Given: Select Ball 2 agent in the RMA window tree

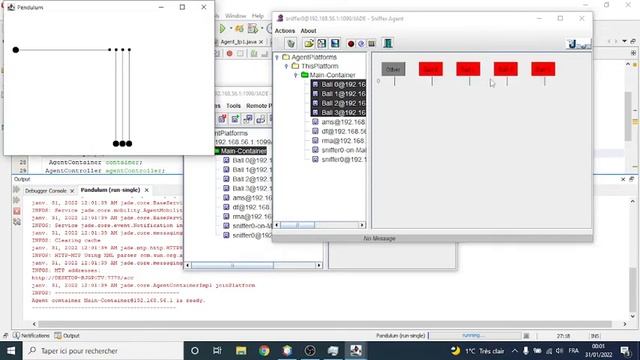Looking at the screenshot, I should [x=247, y=179].
